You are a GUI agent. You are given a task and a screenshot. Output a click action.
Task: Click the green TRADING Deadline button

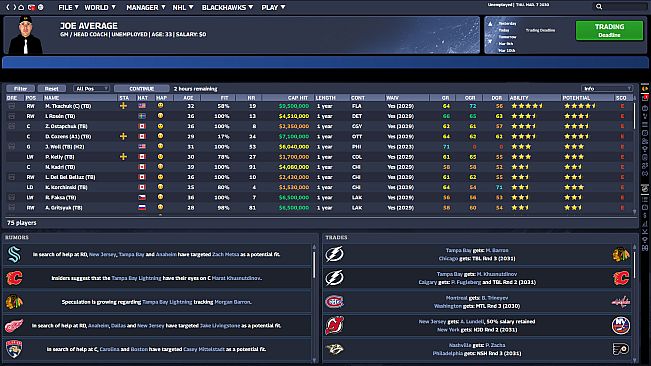609,30
